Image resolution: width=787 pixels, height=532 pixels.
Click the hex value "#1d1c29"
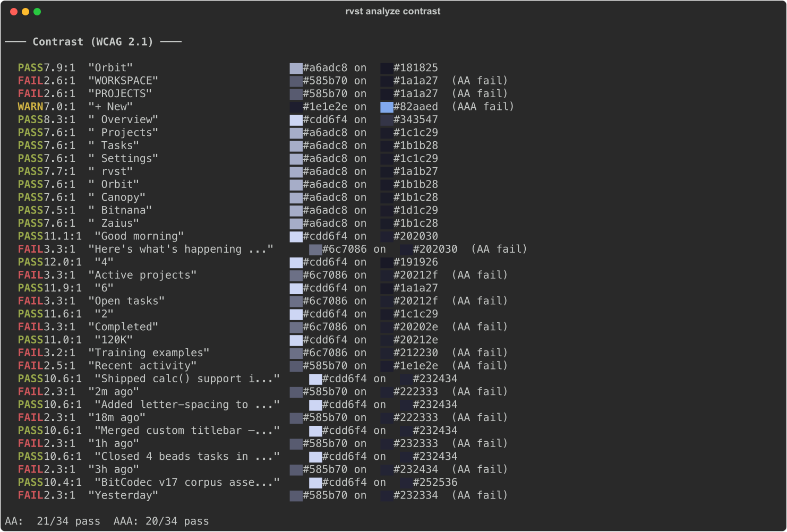(x=416, y=211)
